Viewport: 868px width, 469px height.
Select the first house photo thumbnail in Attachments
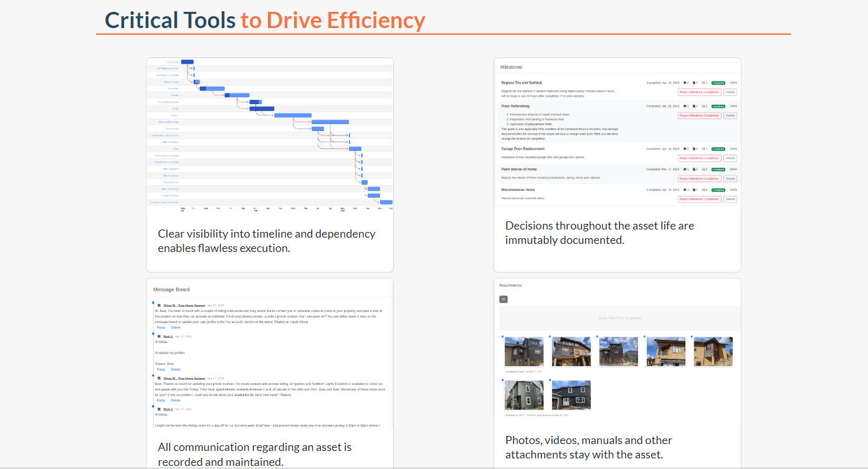tap(523, 351)
